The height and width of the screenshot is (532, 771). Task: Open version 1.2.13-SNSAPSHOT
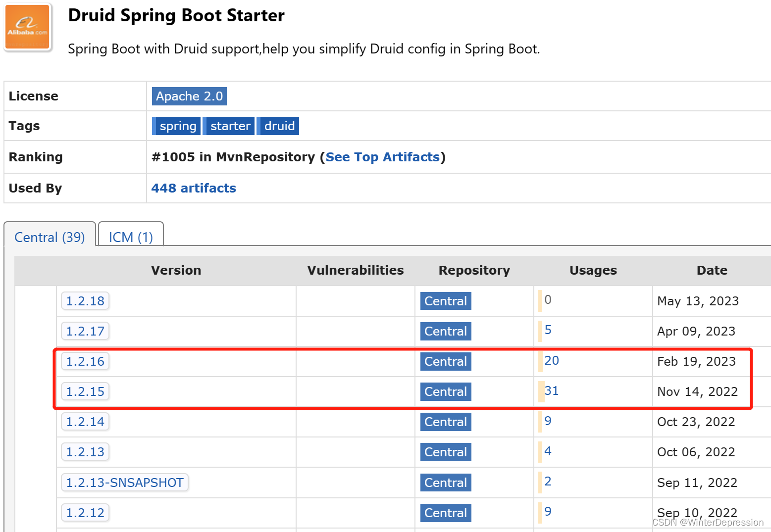pyautogui.click(x=125, y=483)
